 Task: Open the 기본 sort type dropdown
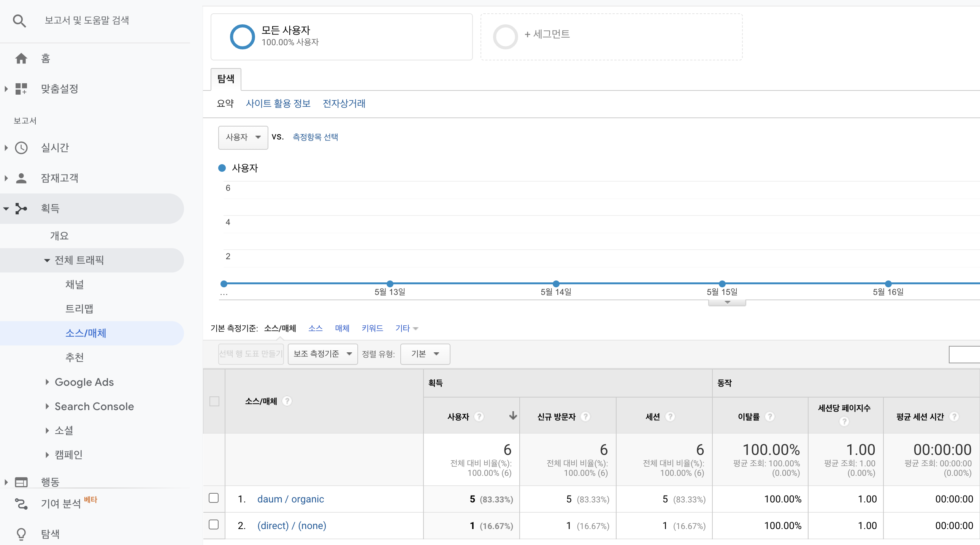point(425,354)
